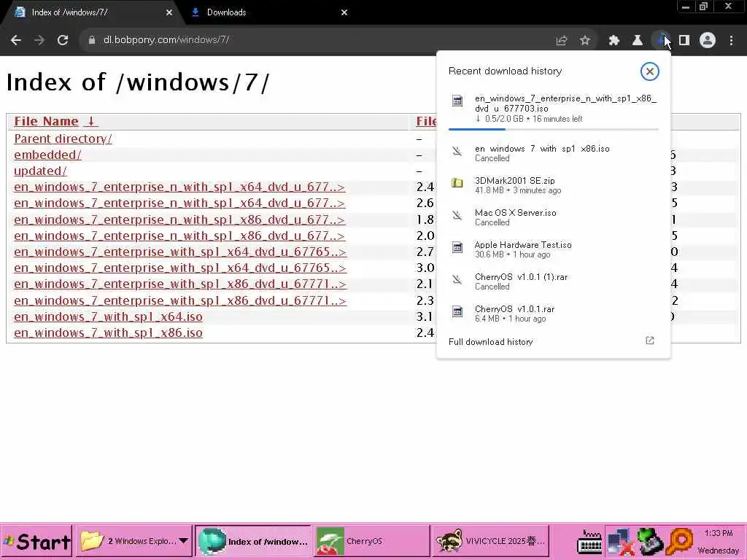The height and width of the screenshot is (560, 747).
Task: Open the updated/ folder link
Action: pyautogui.click(x=41, y=171)
